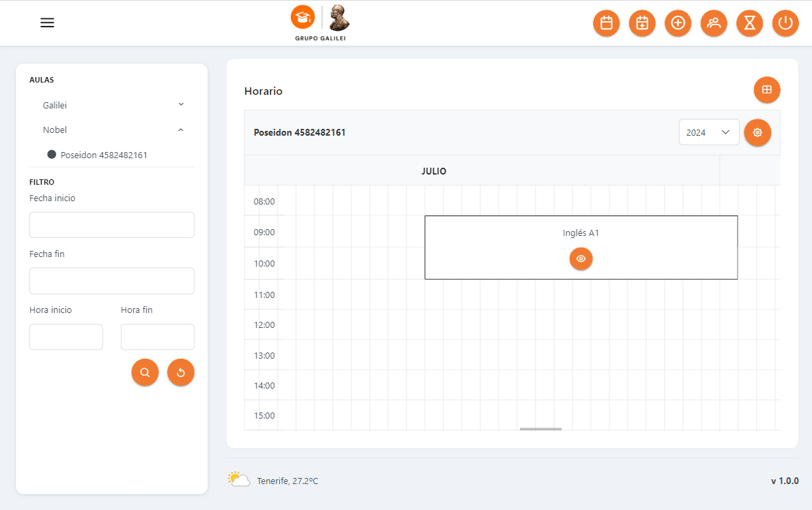812x510 pixels.
Task: Click the Tenerife, 27.2°C weather text
Action: click(287, 481)
